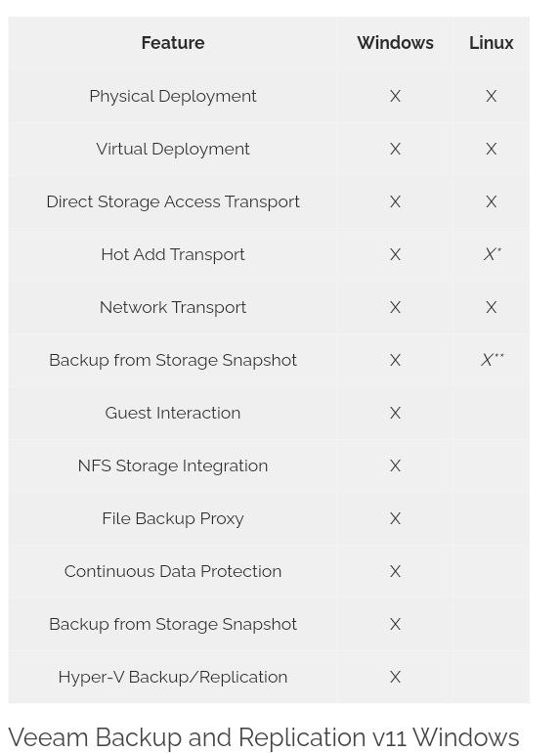Click the File Backup Proxy label
The height and width of the screenshot is (753, 560).
[173, 518]
